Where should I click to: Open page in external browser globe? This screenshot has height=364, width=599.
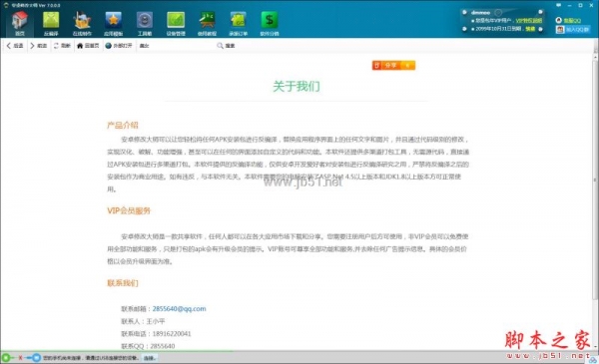click(119, 46)
